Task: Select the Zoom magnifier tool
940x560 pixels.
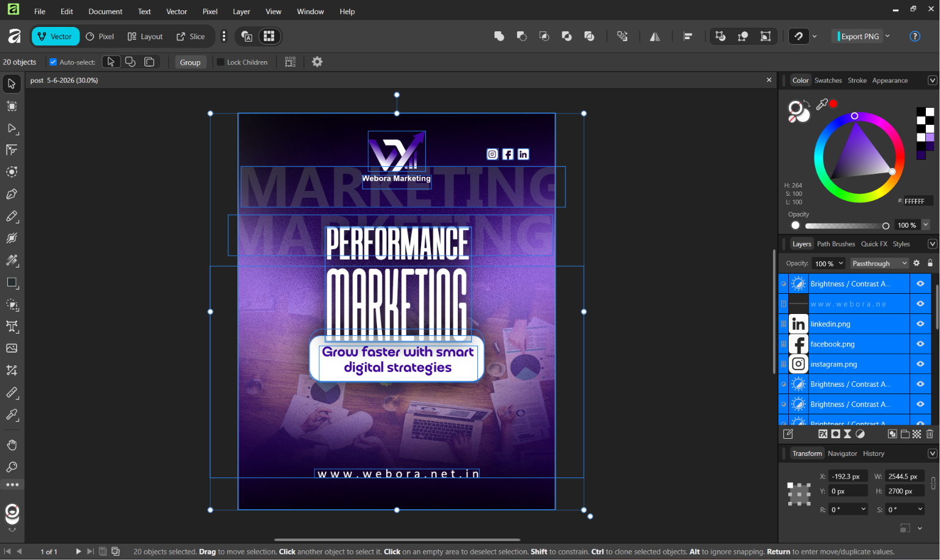Action: tap(12, 467)
